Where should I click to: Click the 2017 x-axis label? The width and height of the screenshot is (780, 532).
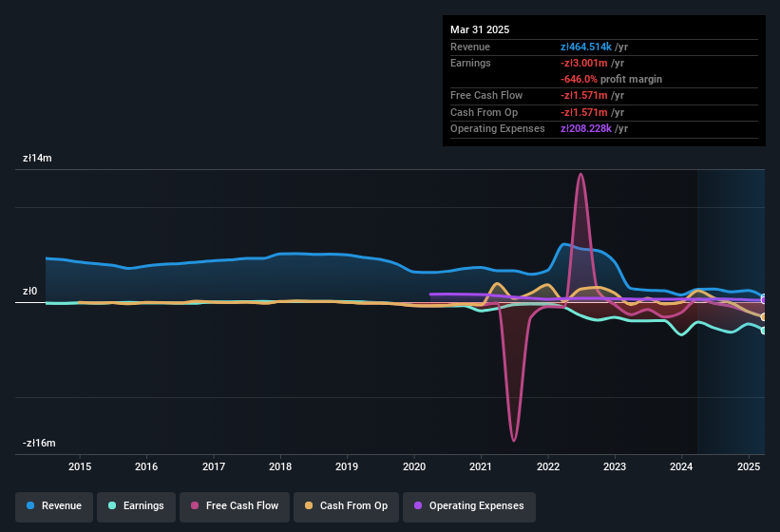(x=214, y=466)
